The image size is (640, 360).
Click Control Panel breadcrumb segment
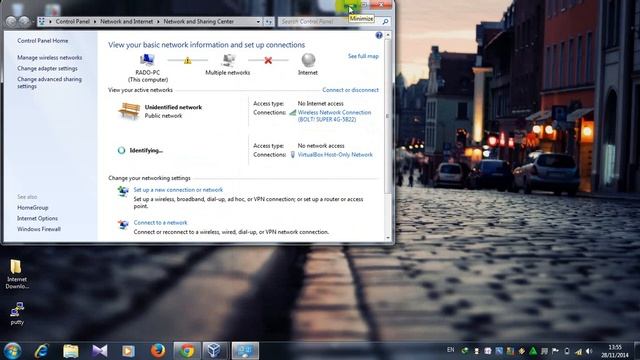[73, 22]
